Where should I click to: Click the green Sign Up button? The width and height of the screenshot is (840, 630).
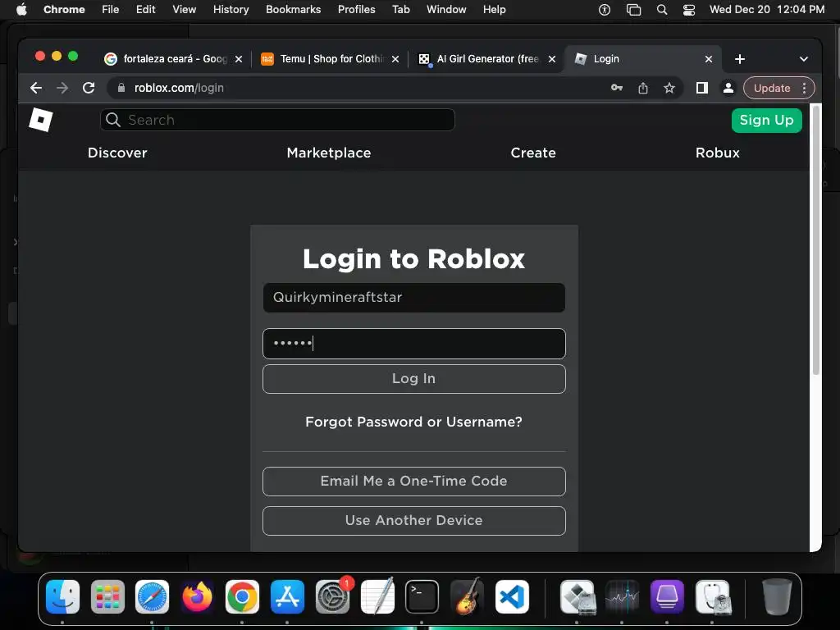click(x=767, y=120)
